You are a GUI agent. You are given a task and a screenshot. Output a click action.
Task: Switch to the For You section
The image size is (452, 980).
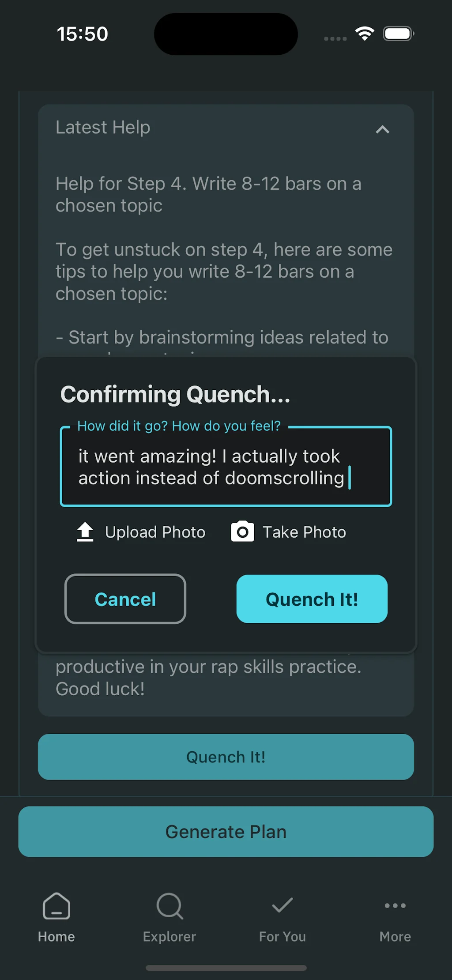[x=282, y=918]
